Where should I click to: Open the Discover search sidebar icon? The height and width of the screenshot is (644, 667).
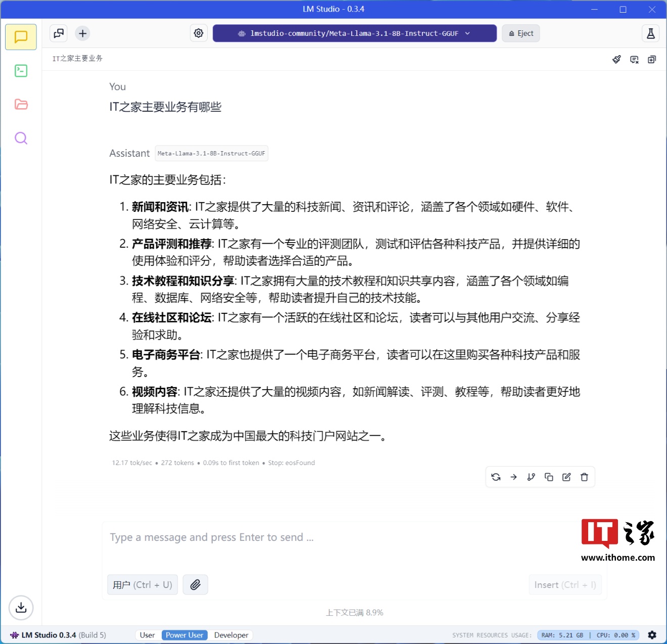[x=21, y=138]
